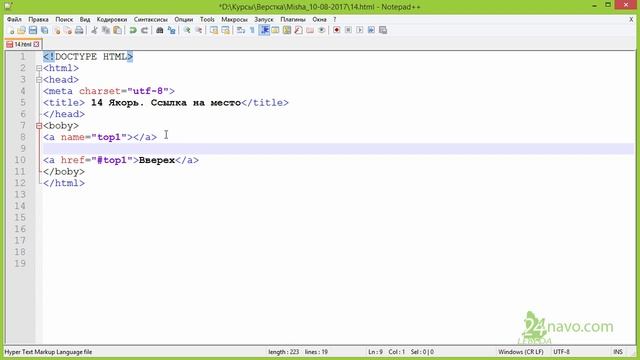
Task: Click the Copy toolbar icon
Action: [106, 30]
